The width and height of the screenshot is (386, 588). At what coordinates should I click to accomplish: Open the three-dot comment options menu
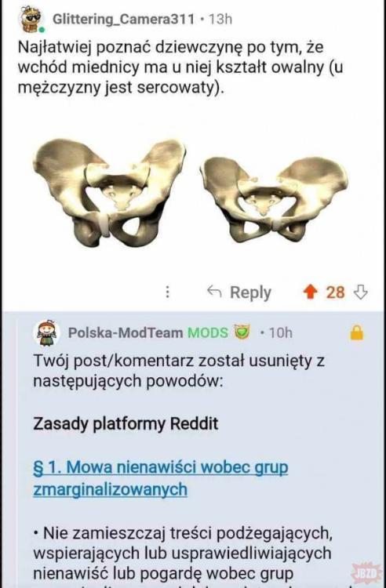coord(168,292)
